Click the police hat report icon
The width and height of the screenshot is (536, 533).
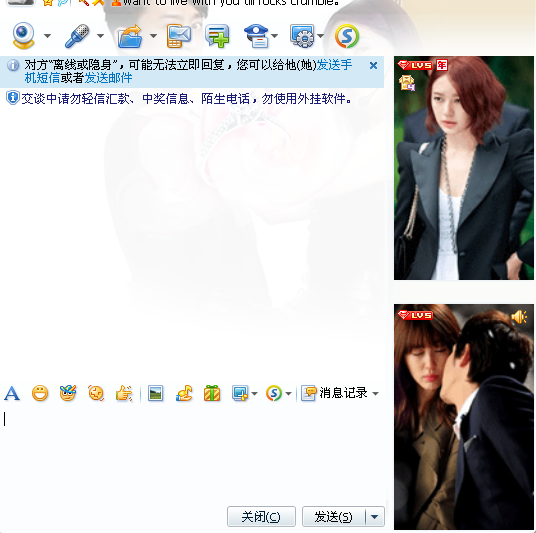[x=256, y=36]
